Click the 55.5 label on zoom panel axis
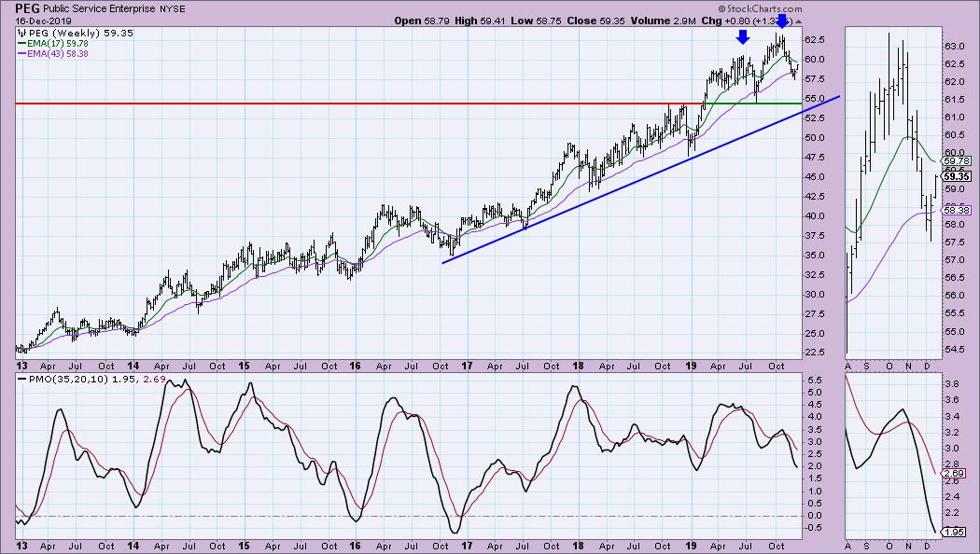Viewport: 980px width, 554px height. 955,313
